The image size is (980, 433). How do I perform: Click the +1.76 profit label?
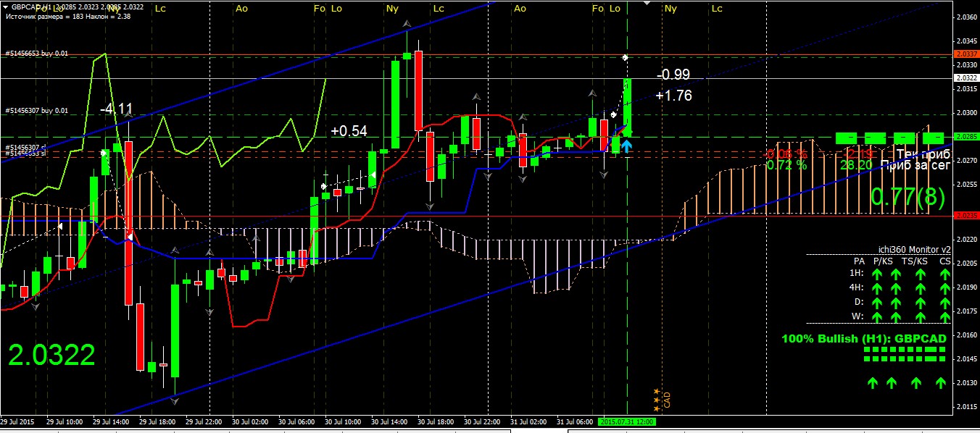(x=673, y=96)
